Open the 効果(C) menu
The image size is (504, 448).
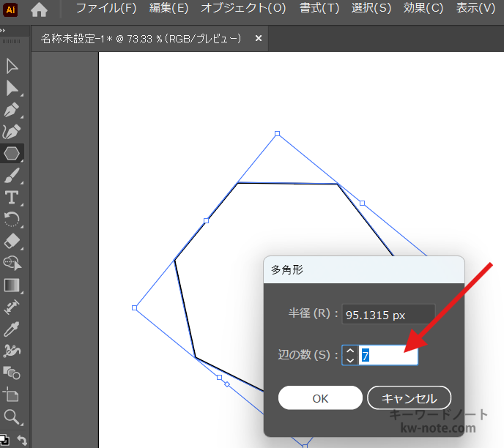coord(424,9)
